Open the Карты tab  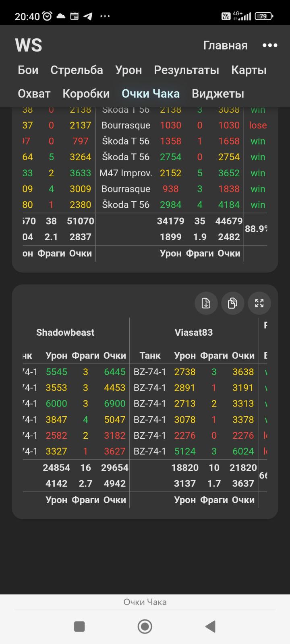pyautogui.click(x=249, y=70)
